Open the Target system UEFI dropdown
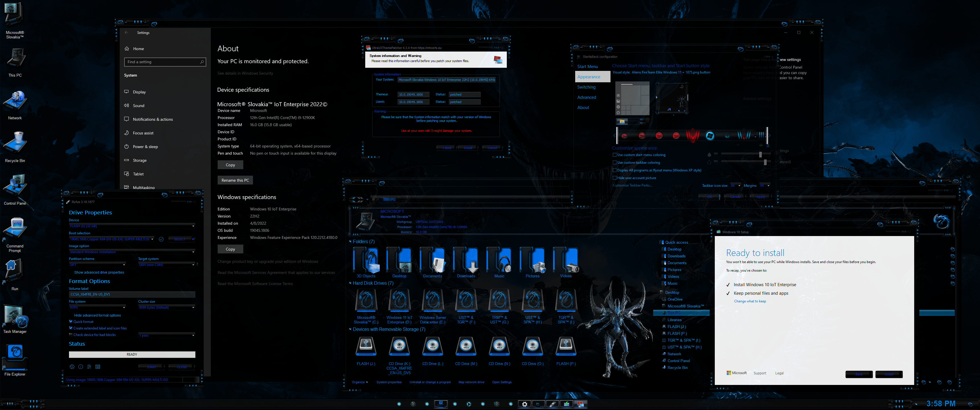 (x=167, y=265)
